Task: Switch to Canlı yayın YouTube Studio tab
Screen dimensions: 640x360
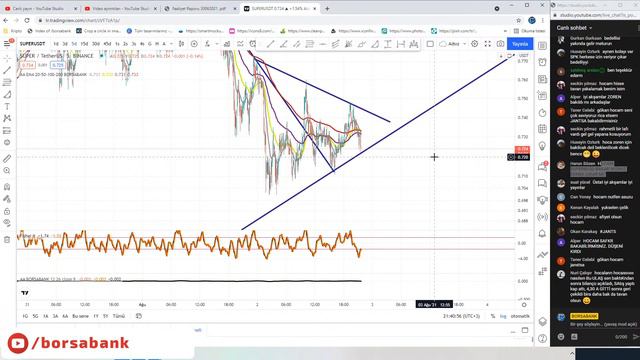Action: [40, 8]
